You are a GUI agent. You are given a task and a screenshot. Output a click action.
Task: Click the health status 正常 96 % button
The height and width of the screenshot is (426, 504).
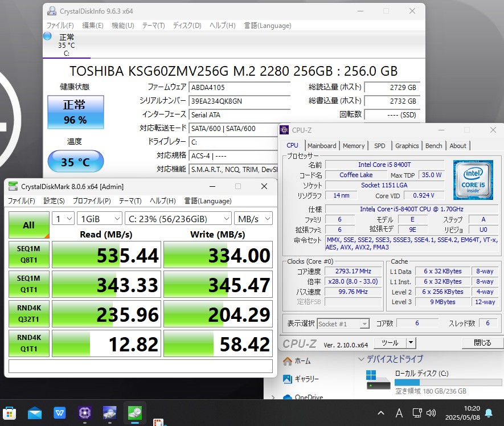[x=76, y=112]
